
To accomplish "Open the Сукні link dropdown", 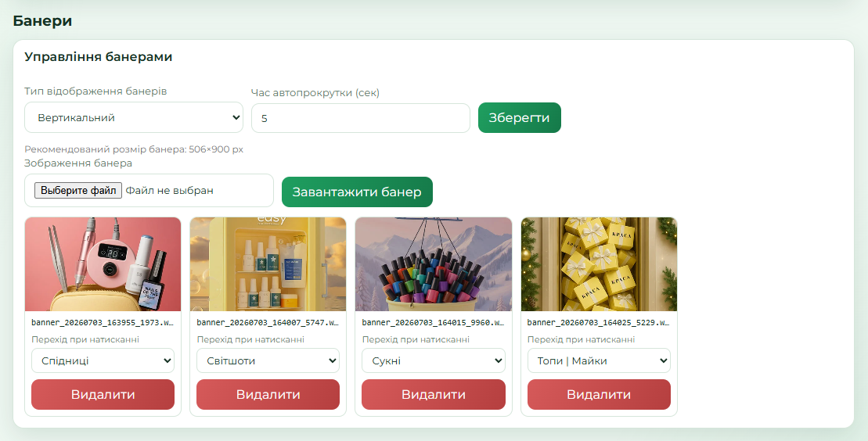I will (434, 360).
